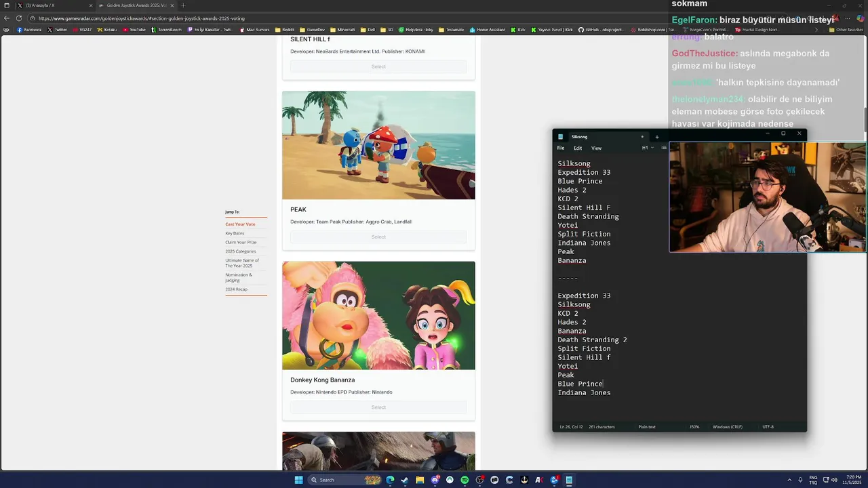The width and height of the screenshot is (868, 488).
Task: Reload the gamesradar page
Action: coord(18,18)
